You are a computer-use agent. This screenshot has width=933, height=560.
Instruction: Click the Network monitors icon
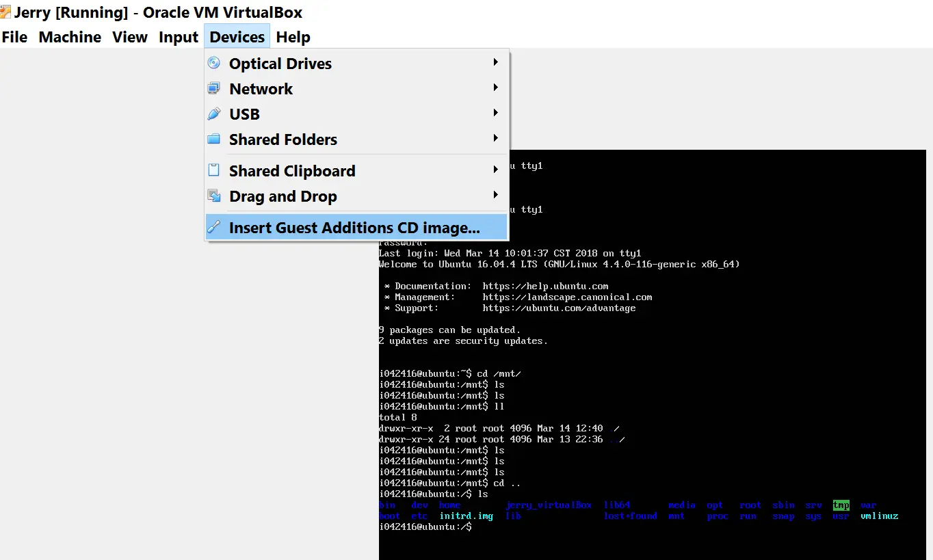point(214,88)
